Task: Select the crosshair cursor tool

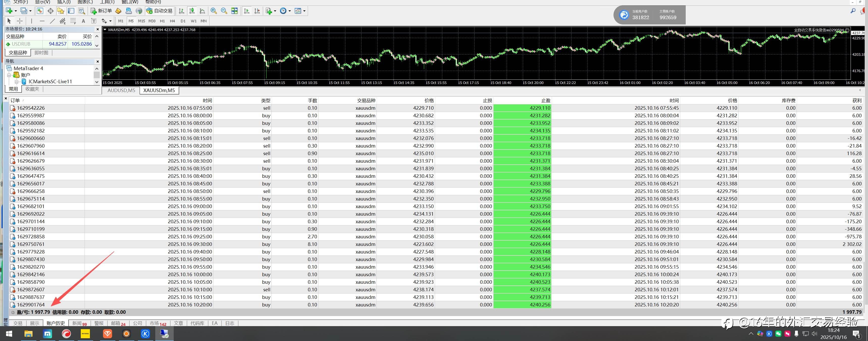Action: 20,21
